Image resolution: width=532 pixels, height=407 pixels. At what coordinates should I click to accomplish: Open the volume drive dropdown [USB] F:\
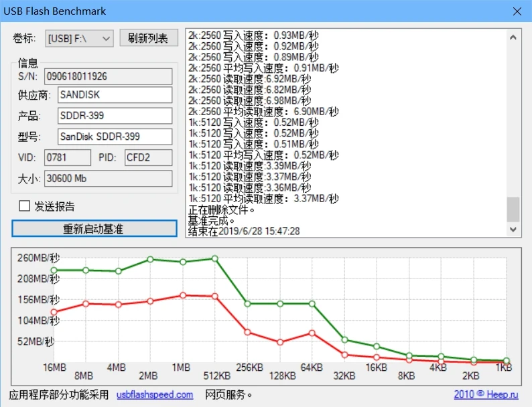pos(79,39)
